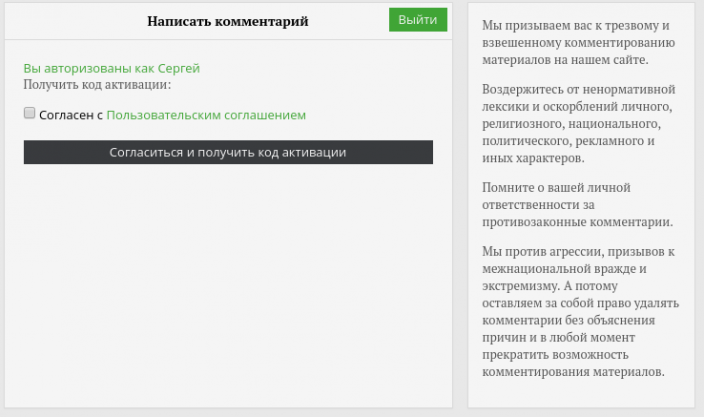Click the green Выйти button
704x417 pixels.
pos(417,20)
